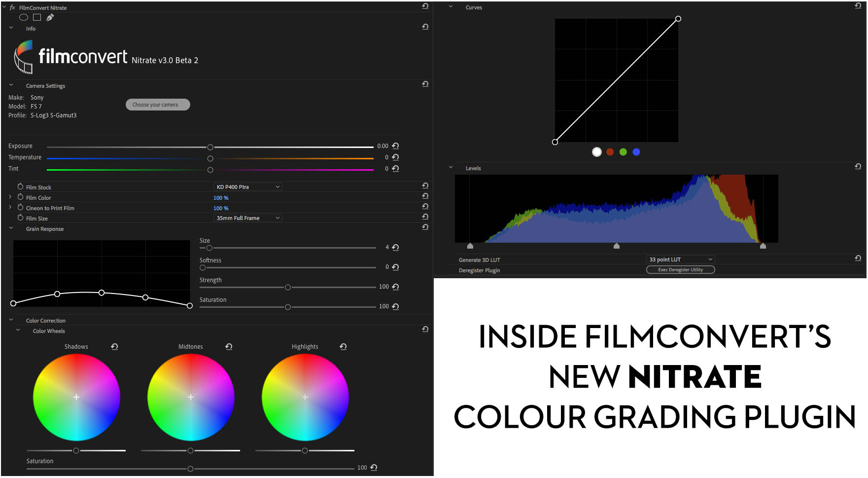Click the Exposure slider handle
The height and width of the screenshot is (478, 868).
coord(210,147)
